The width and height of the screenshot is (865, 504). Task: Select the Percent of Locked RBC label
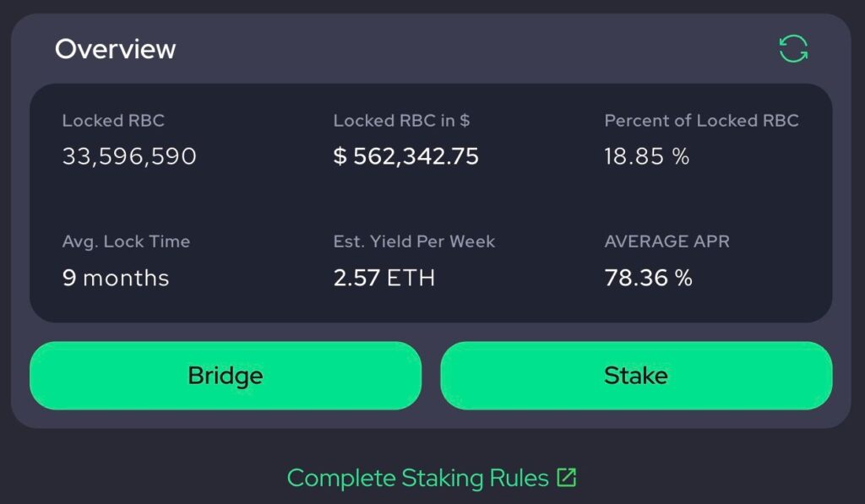(x=701, y=121)
